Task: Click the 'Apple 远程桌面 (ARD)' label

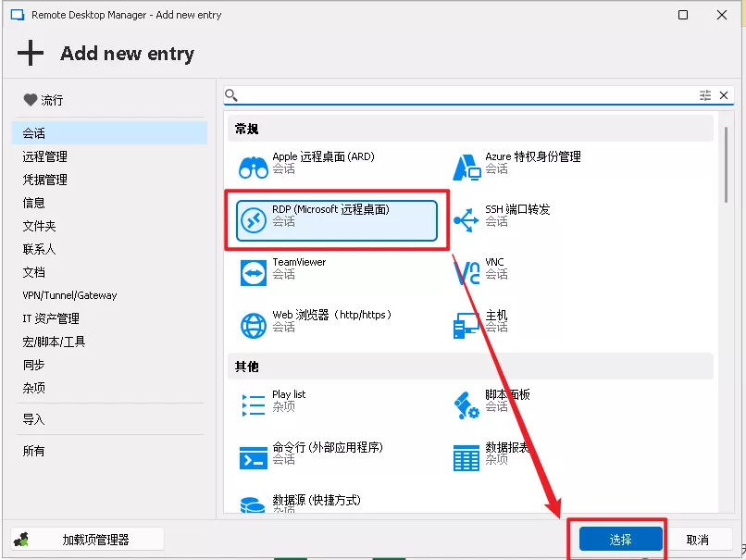Action: (x=323, y=156)
